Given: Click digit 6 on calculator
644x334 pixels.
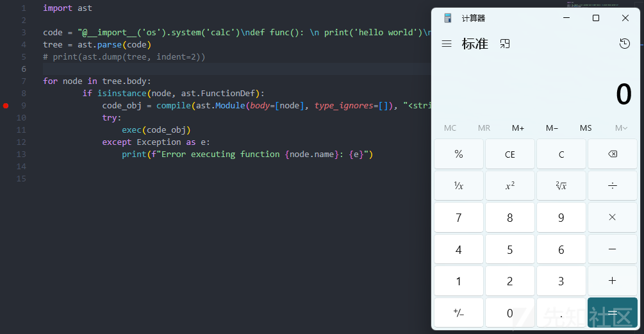Looking at the screenshot, I should click(561, 249).
